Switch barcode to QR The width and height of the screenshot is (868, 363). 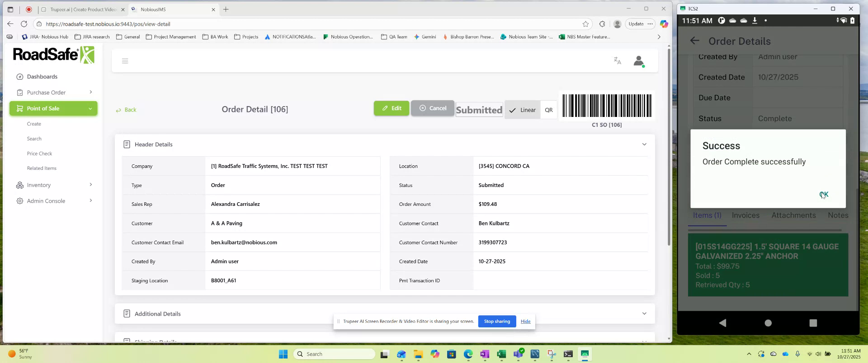tap(549, 110)
